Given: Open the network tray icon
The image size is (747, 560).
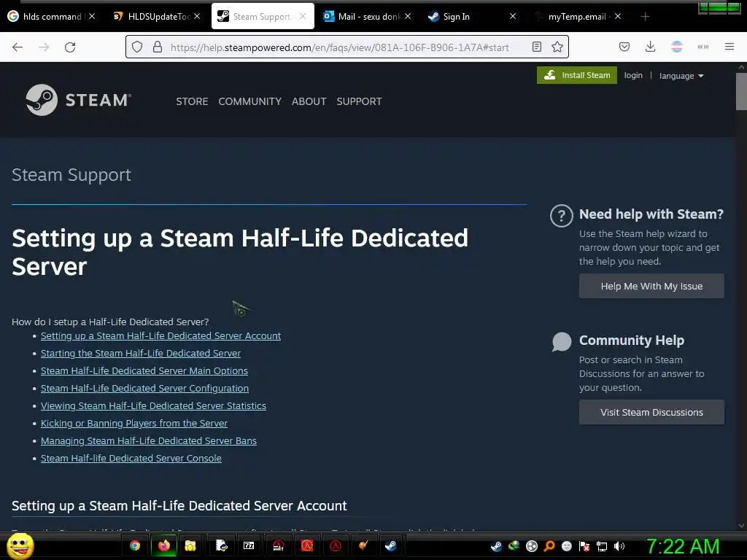Looking at the screenshot, I should tap(602, 546).
